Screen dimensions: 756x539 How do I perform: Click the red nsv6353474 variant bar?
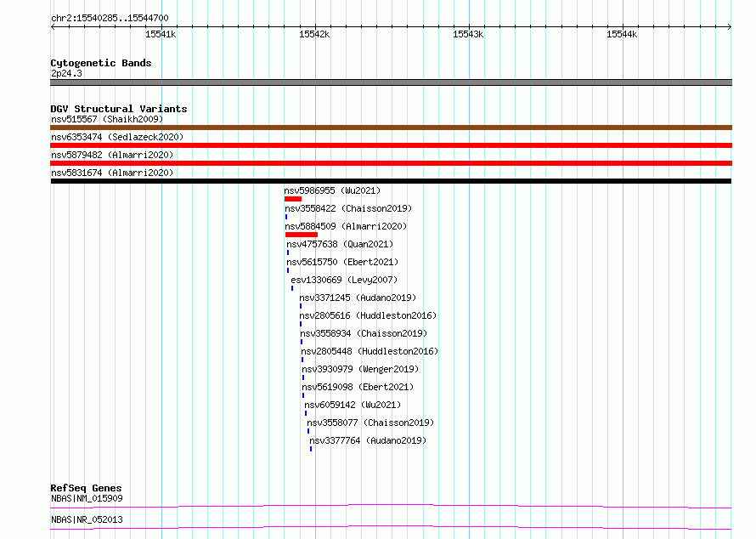391,145
